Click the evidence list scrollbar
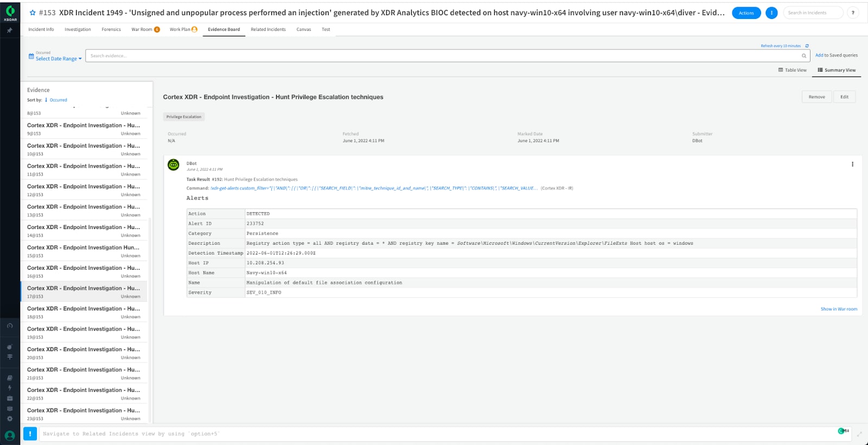The width and height of the screenshot is (868, 445). pos(150,320)
